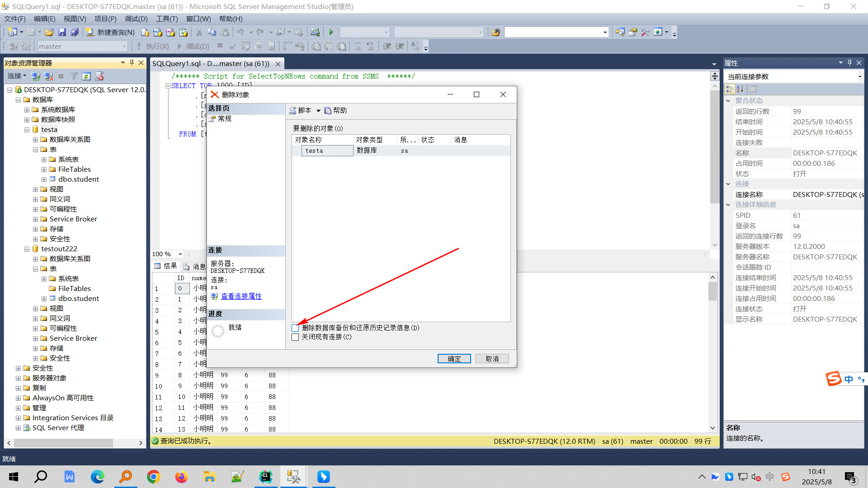Open the Tools (工具) menu
868x488 pixels.
pos(166,19)
